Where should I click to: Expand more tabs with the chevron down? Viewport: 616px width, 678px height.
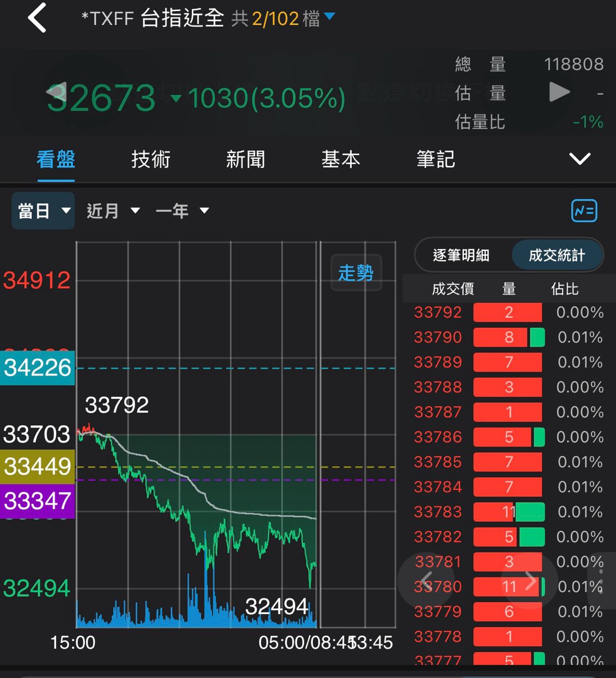[579, 159]
